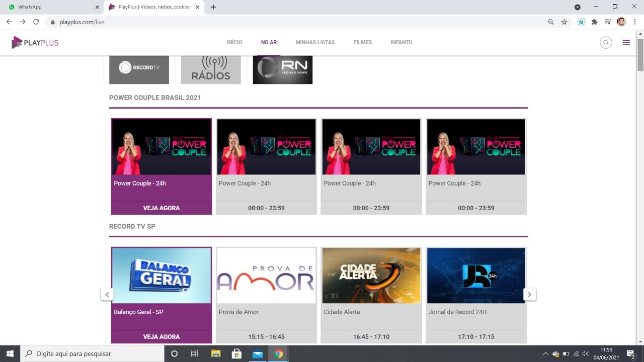Go to the next Record TV SP programs

pos(530,294)
